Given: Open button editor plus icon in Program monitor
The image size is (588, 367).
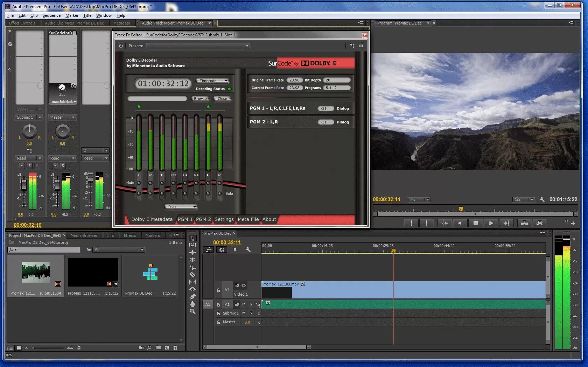Looking at the screenshot, I should click(x=573, y=223).
